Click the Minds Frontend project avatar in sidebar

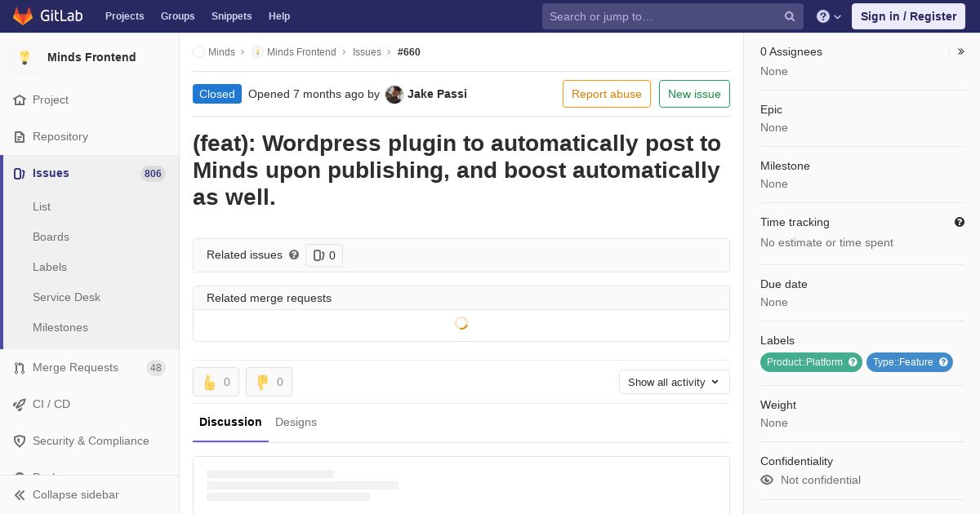click(x=24, y=57)
